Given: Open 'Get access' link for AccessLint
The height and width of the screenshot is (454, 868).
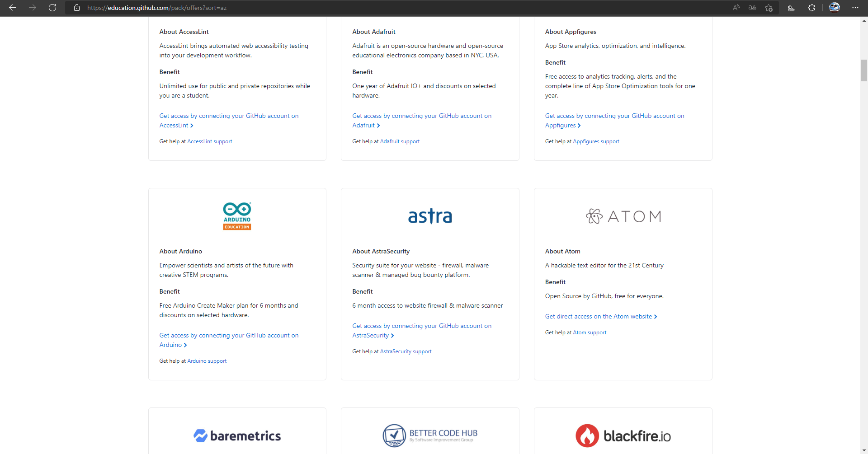Looking at the screenshot, I should coord(229,121).
